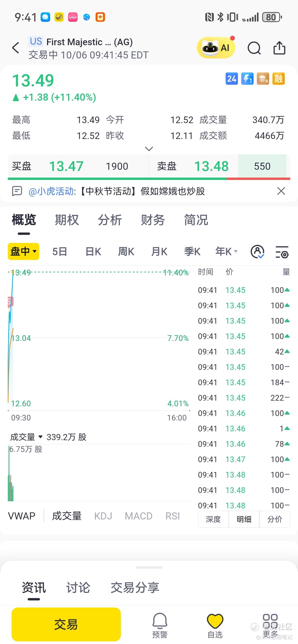Open the 年K dropdown
The width and height of the screenshot is (298, 644).
tap(226, 251)
